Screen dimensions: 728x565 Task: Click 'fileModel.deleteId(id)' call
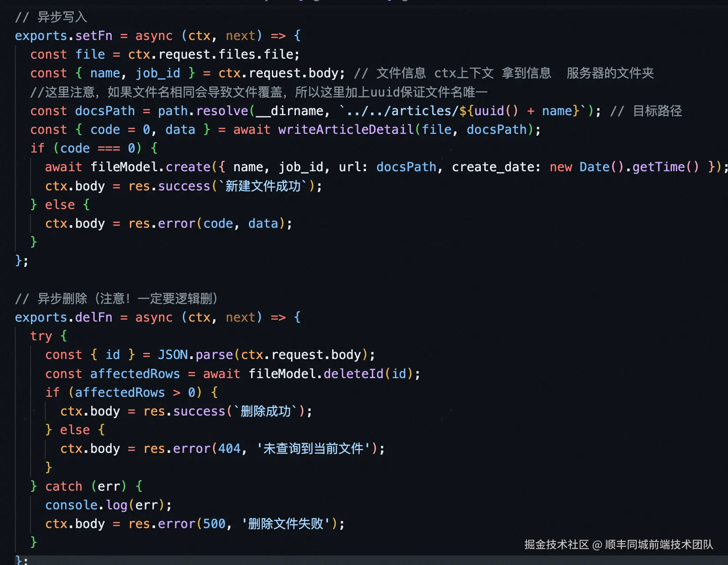click(x=330, y=374)
